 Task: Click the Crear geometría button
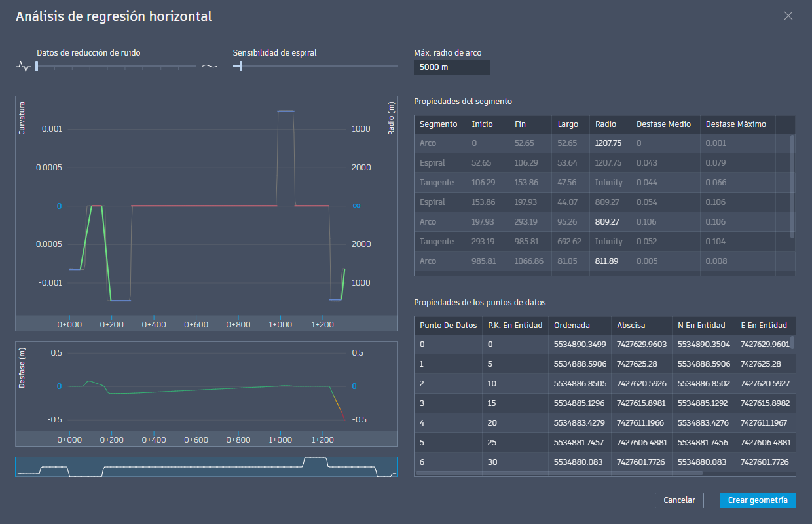pos(758,500)
